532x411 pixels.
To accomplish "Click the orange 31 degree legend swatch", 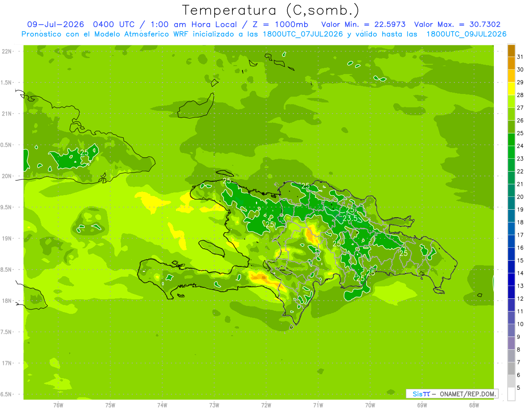I will coord(511,51).
